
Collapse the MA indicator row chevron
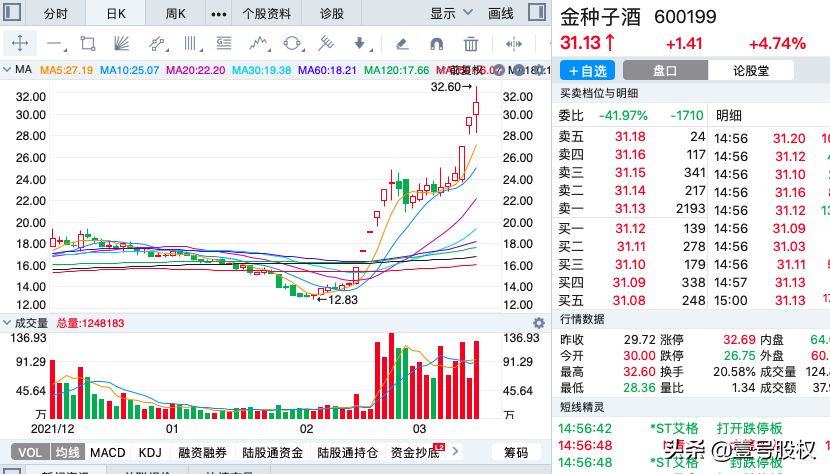click(7, 69)
